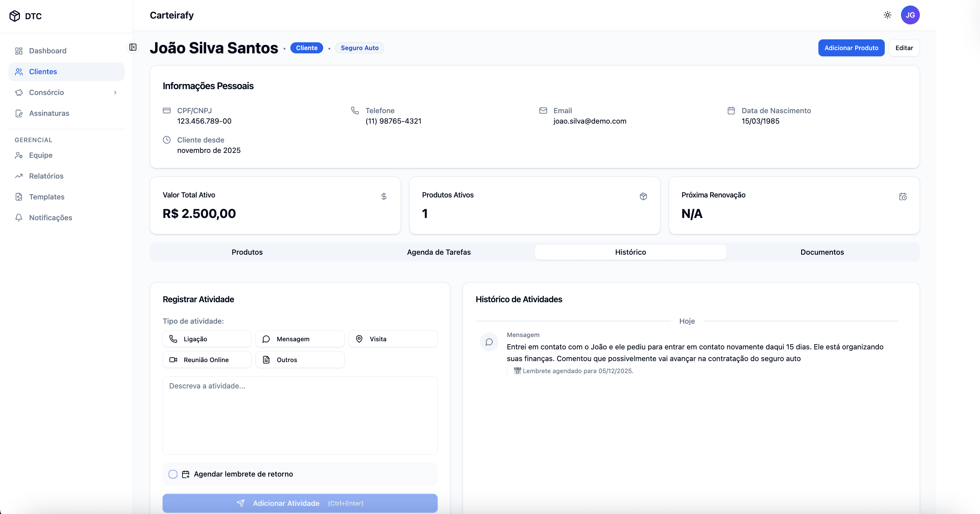Expand the Consórcio submenu chevron
The image size is (980, 514).
click(x=115, y=92)
